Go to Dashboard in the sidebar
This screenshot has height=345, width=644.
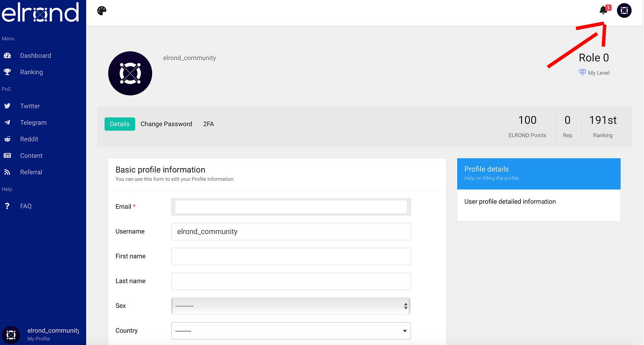tap(35, 56)
